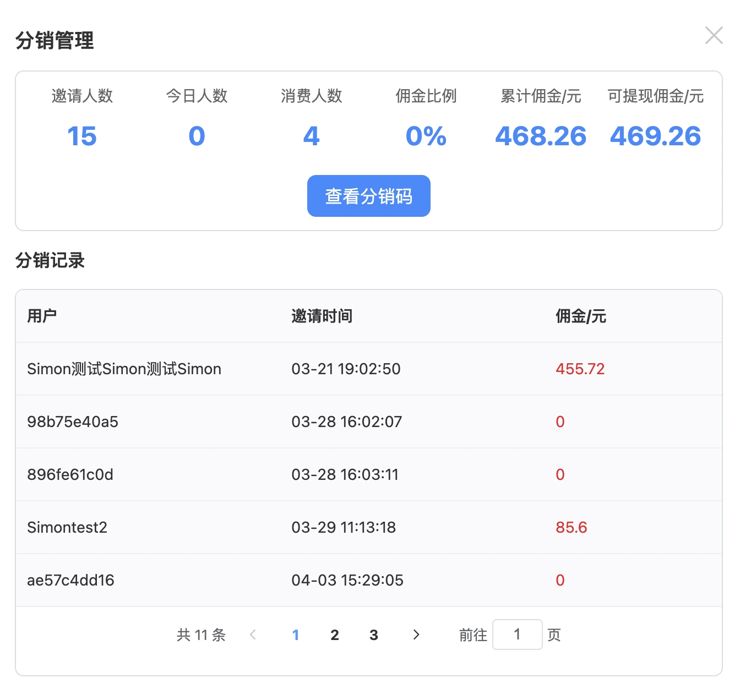Open 查看分销码 to view distribution code

(x=368, y=196)
